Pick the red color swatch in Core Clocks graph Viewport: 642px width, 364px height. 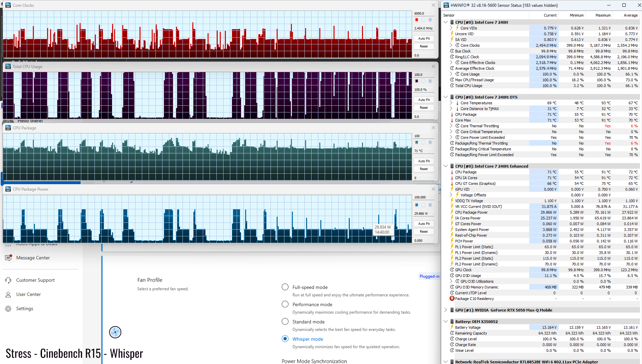click(417, 20)
